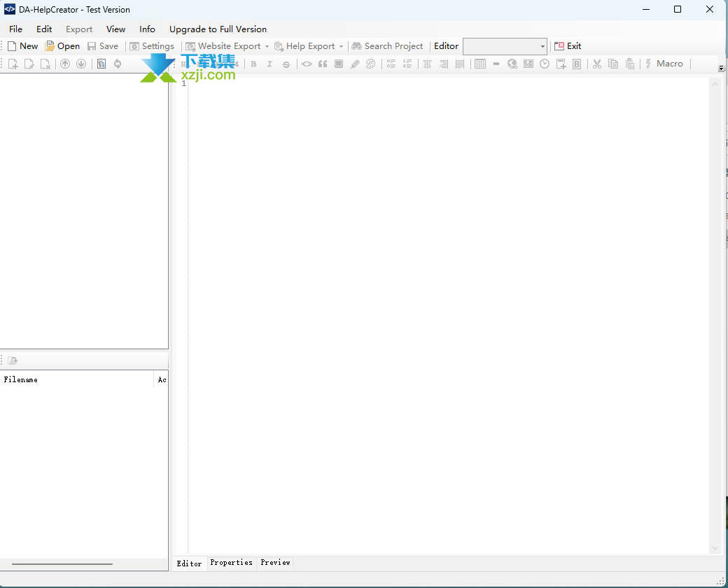Click the move topic up arrow icon

pos(65,64)
